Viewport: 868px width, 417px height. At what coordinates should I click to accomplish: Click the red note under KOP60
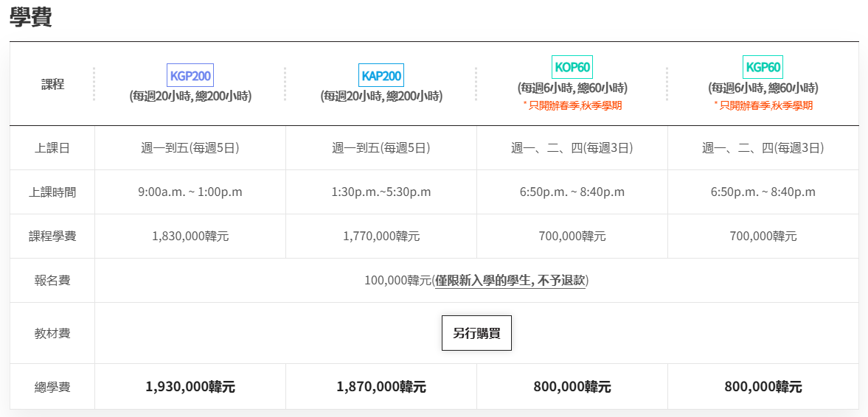click(x=572, y=105)
